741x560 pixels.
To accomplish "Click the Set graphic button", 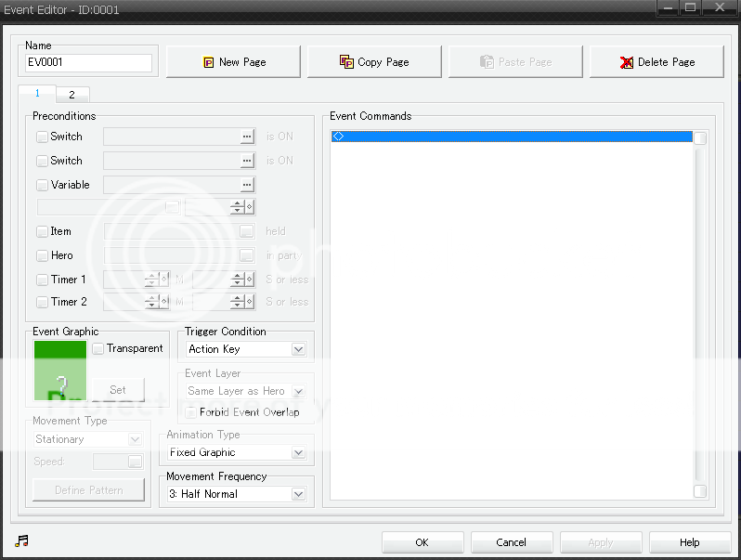I will (x=118, y=390).
